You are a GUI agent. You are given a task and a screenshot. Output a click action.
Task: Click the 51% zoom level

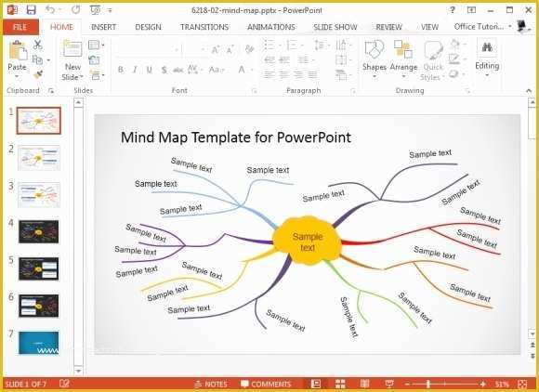(502, 384)
